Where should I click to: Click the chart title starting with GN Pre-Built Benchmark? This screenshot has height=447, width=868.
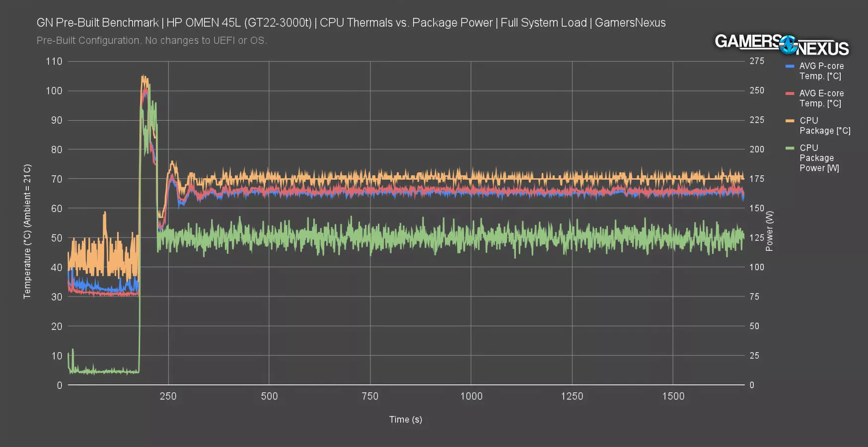coord(351,23)
